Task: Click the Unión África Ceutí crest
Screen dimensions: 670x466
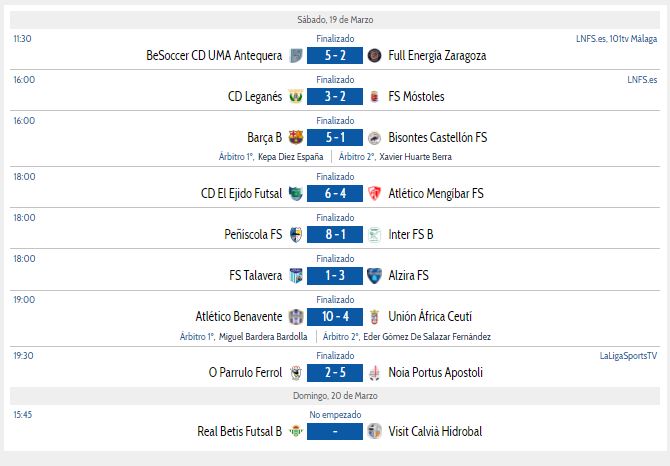Action: coord(375,317)
